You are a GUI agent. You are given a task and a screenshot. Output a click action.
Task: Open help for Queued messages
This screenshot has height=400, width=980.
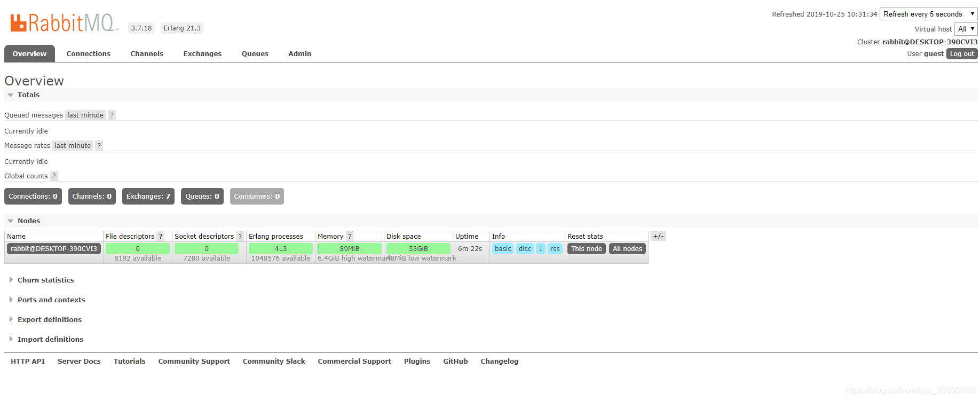[112, 115]
